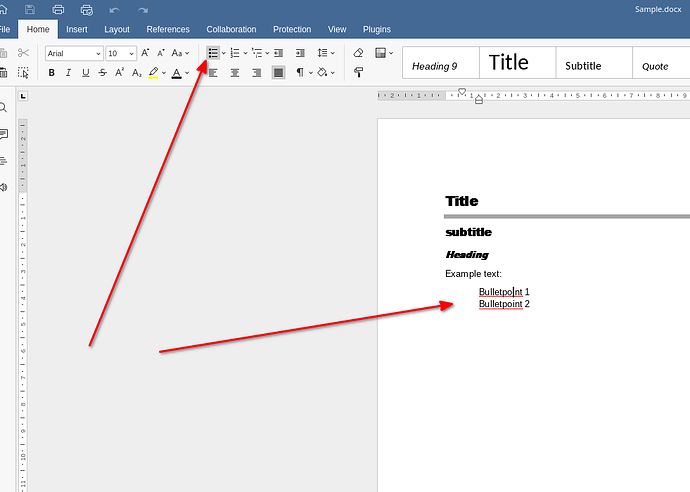Open the Headings navigation panel

[x=3, y=161]
